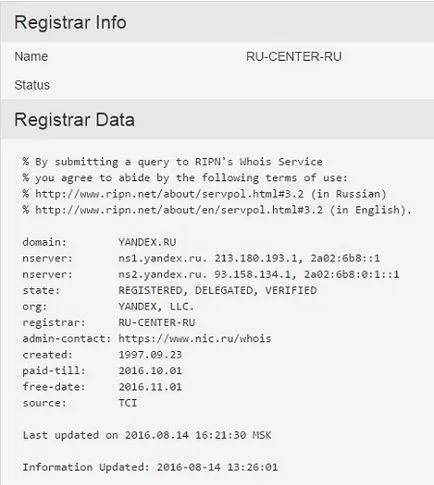Open the https://www.nic.ru/whois admin-contact link
This screenshot has height=485, width=434.
point(195,338)
